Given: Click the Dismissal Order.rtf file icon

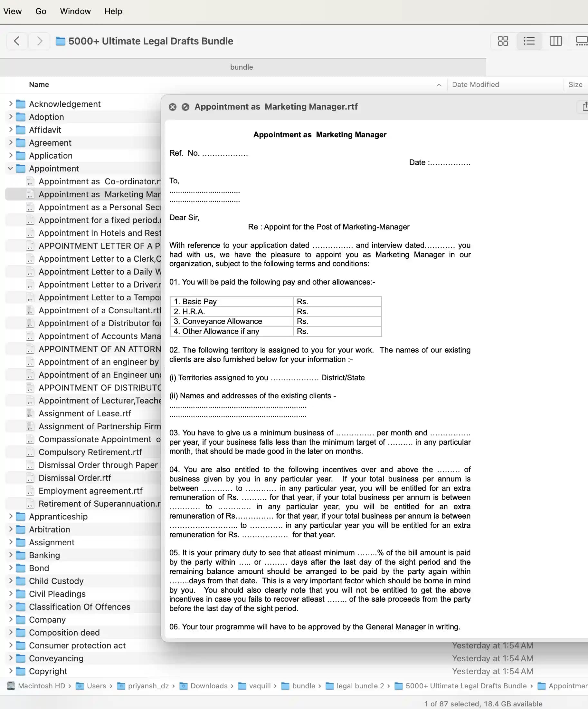Looking at the screenshot, I should pyautogui.click(x=30, y=478).
